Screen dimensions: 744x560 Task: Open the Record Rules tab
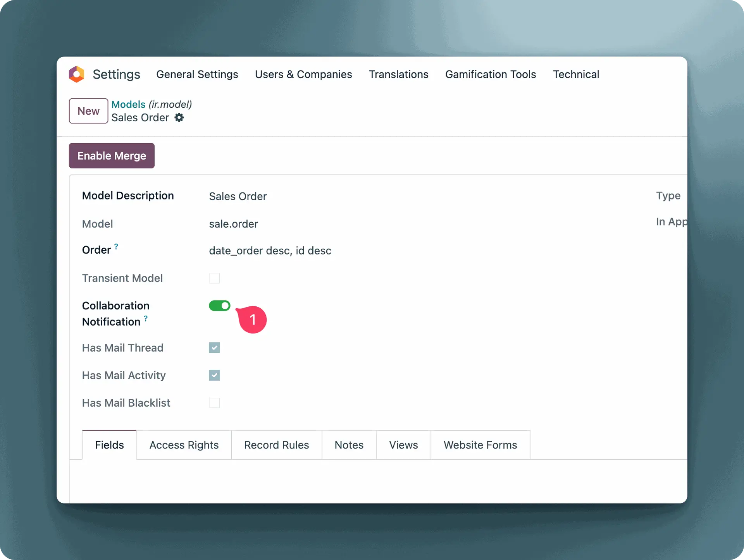(x=276, y=445)
